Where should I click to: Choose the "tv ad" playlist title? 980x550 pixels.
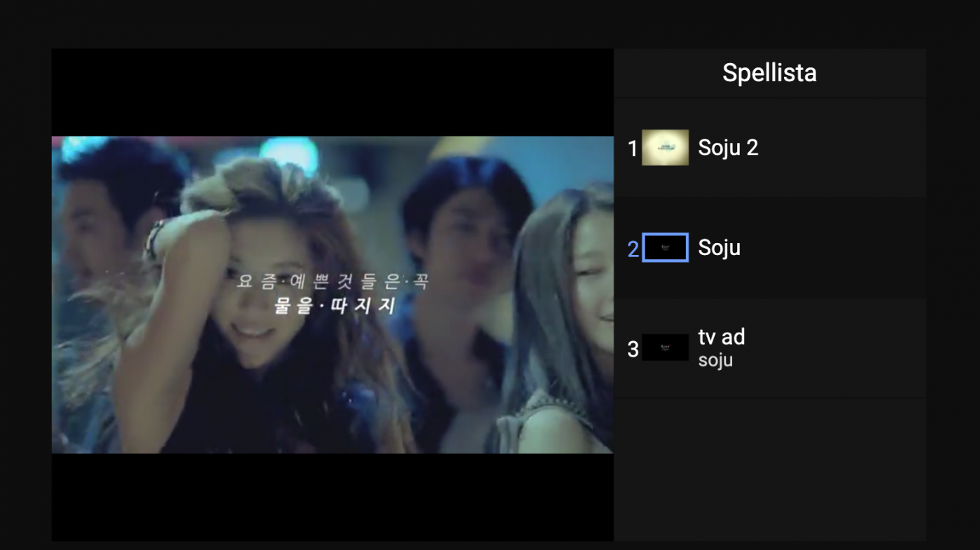[721, 337]
